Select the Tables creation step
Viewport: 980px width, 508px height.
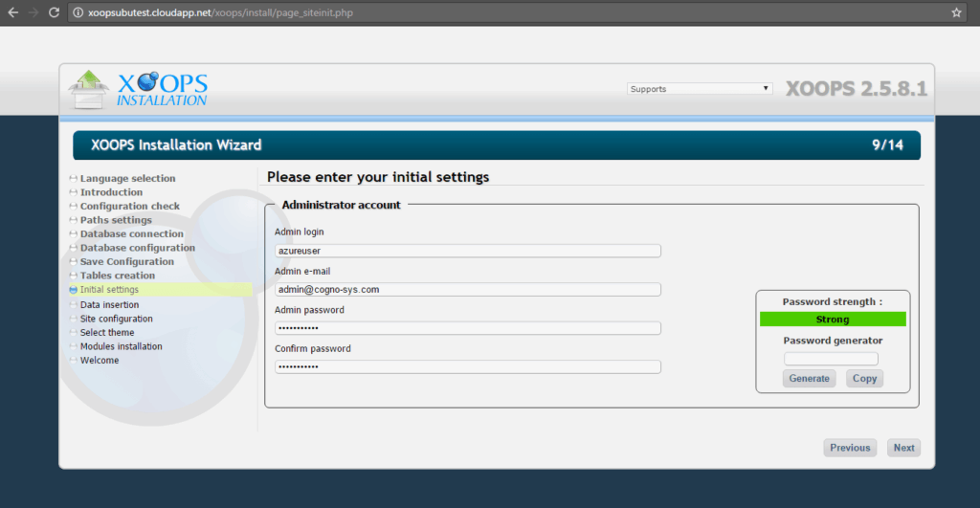coord(118,275)
